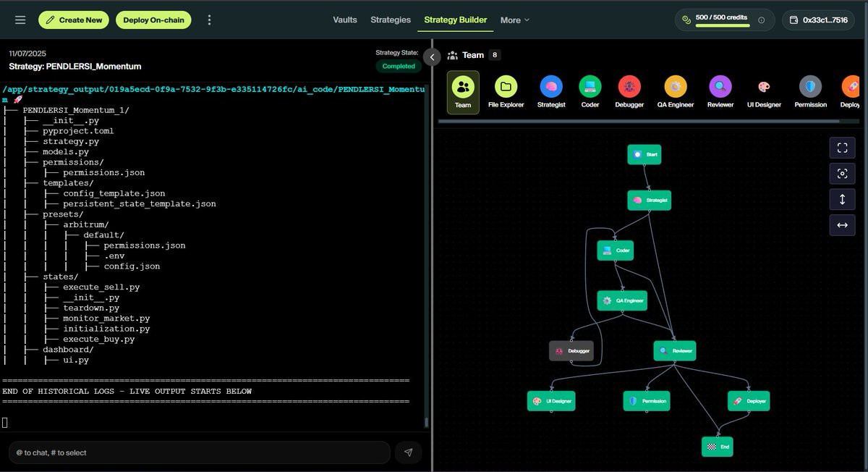Click the Create New button
Screen dimensions: 868x472
coord(74,20)
